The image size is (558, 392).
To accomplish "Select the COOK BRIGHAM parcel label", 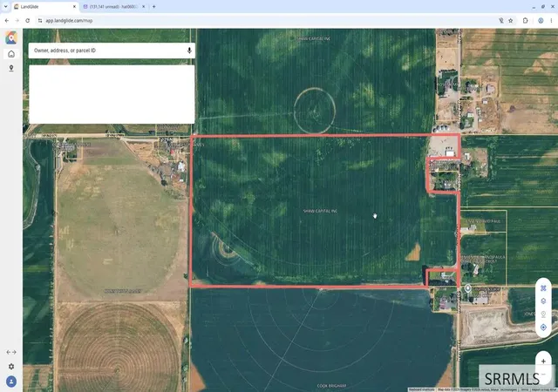I will tap(331, 386).
